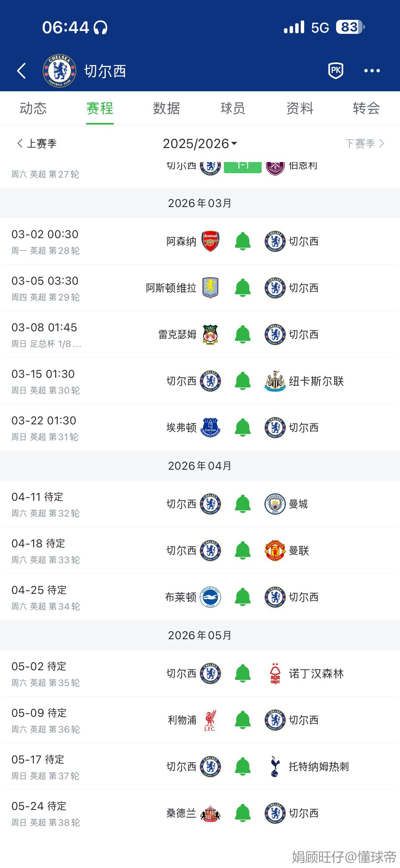Toggle reminder bell for Newcastle match

(x=243, y=381)
